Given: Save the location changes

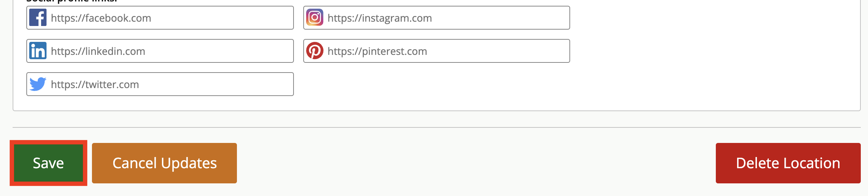Looking at the screenshot, I should click(48, 163).
